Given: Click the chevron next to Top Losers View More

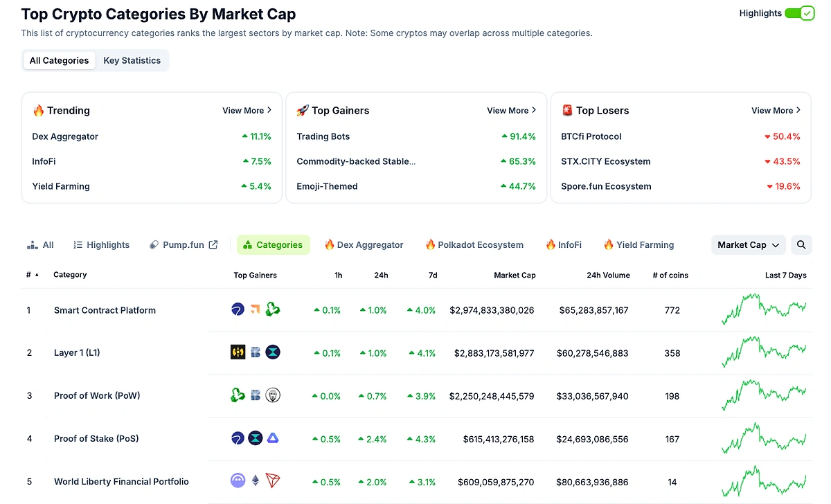Looking at the screenshot, I should (x=798, y=110).
